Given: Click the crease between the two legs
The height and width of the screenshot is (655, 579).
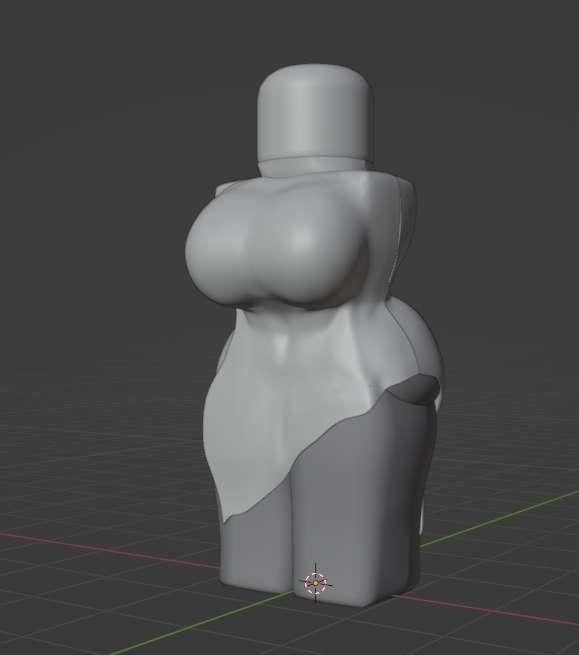Looking at the screenshot, I should coord(294,543).
